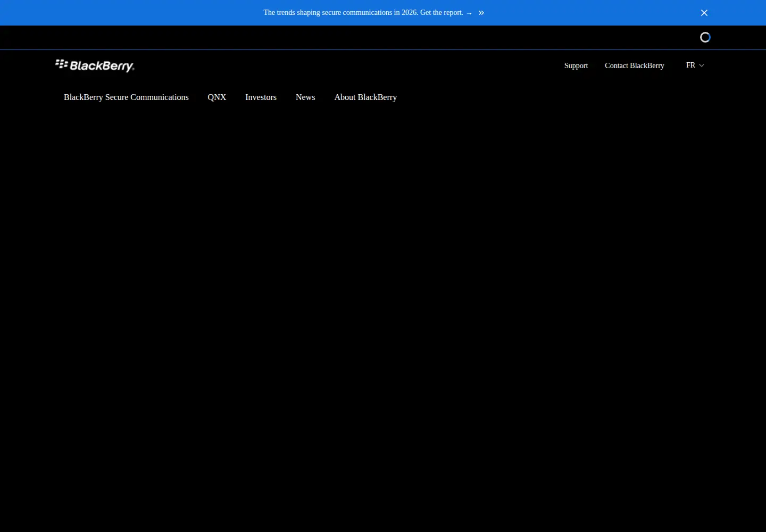Open the BlackBerry Secure Communications menu

pyautogui.click(x=126, y=97)
